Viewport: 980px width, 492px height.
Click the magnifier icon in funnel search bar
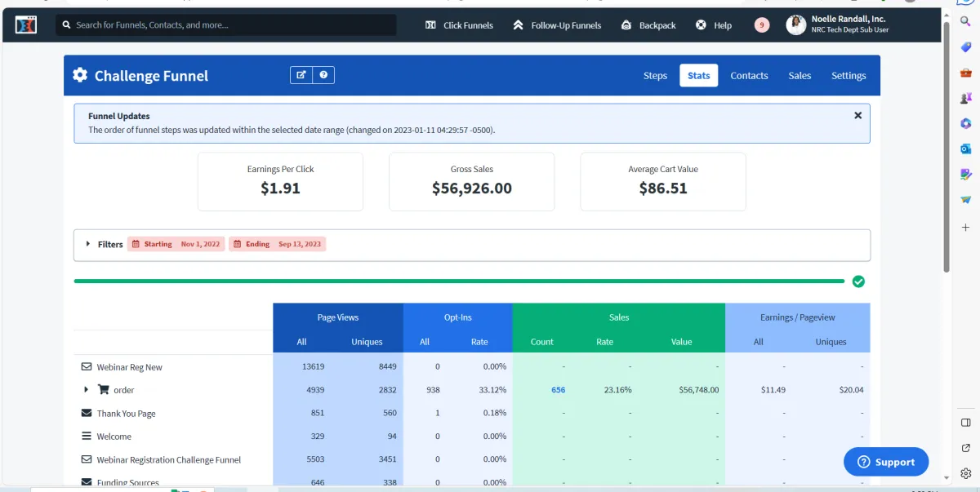click(66, 25)
